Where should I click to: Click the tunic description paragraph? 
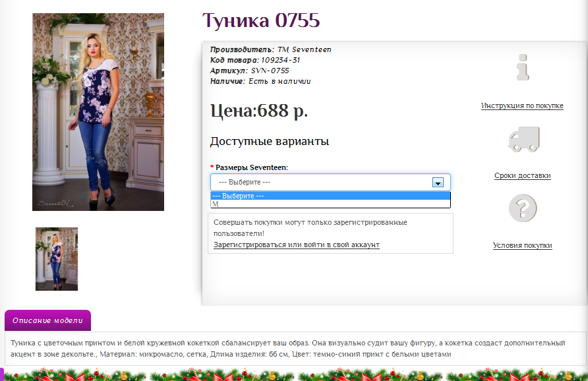(287, 349)
